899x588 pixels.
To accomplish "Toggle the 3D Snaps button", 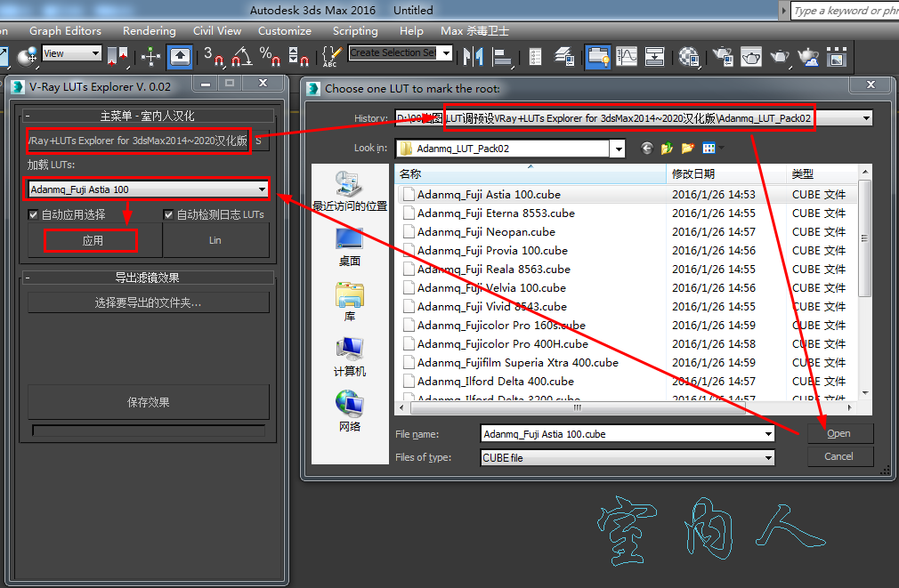I will coord(214,56).
